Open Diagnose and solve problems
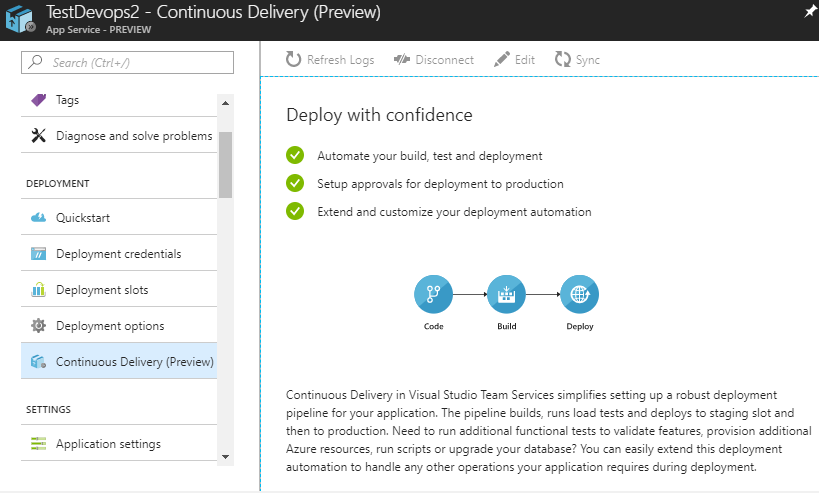819x493 pixels. (119, 136)
